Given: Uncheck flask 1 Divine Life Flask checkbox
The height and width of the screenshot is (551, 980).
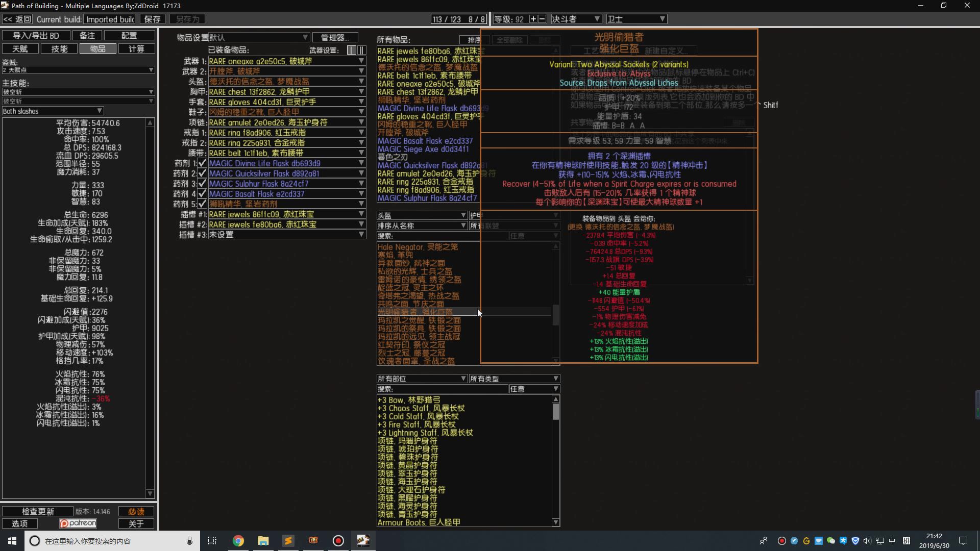Looking at the screenshot, I should pos(202,163).
